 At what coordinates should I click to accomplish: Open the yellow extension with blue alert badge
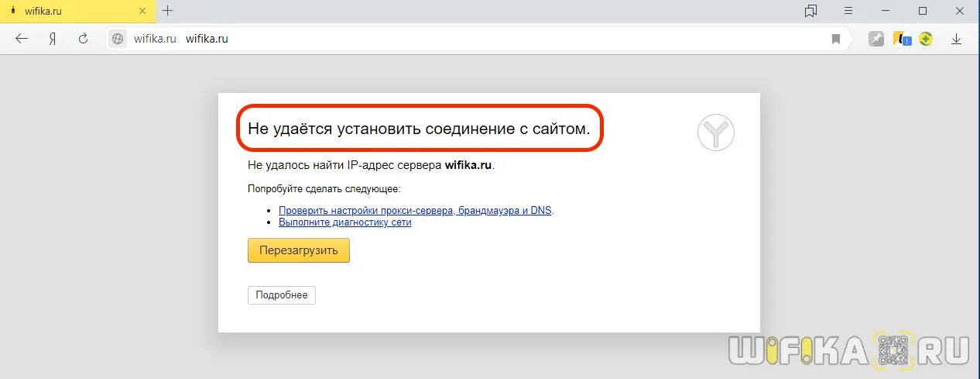(x=902, y=39)
